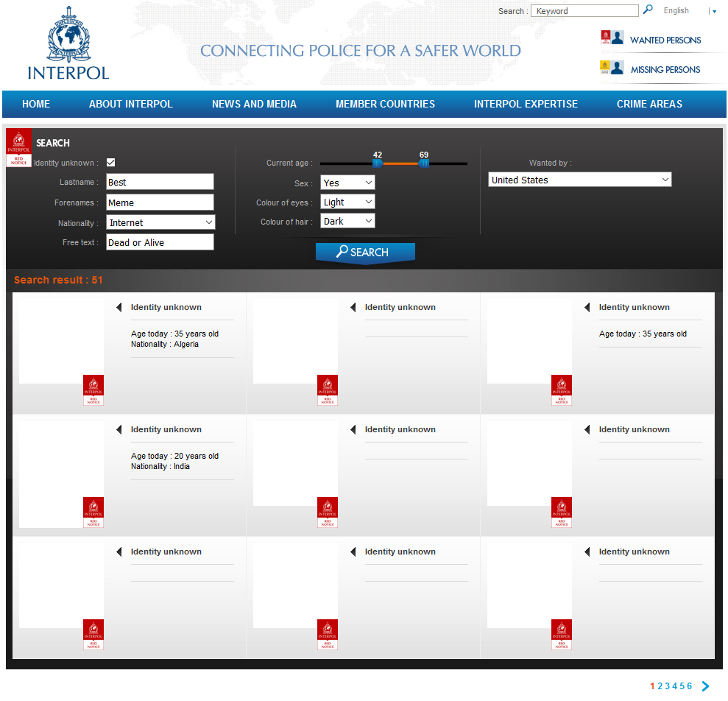Open the WANTED PERSONS link
The height and width of the screenshot is (701, 728).
click(x=665, y=40)
